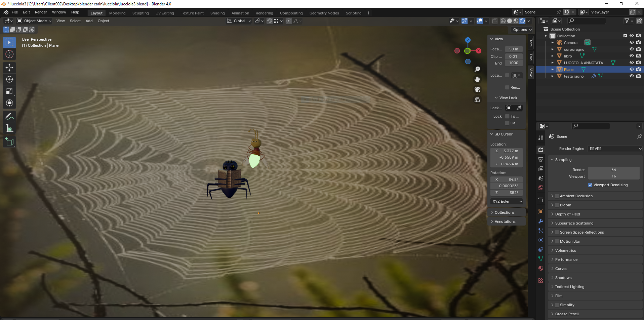The image size is (644, 320).
Task: Open the Material properties tab icon
Action: pos(541,268)
